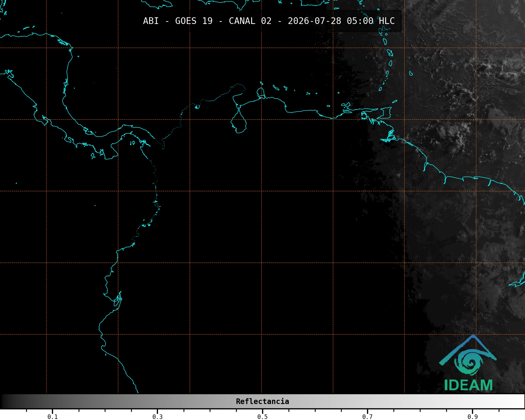Click the 0.9 tick label on the colorbar

pos(473,417)
